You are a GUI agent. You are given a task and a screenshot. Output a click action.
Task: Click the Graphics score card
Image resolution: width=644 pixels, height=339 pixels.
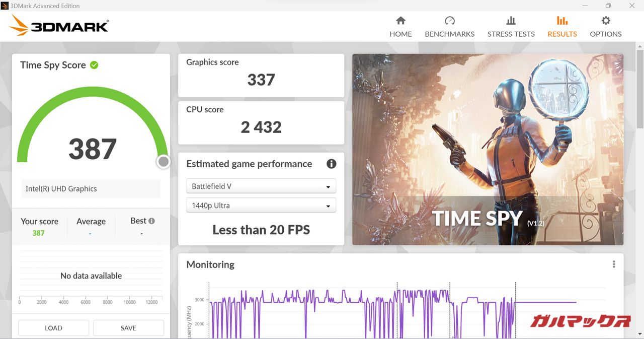[261, 75]
